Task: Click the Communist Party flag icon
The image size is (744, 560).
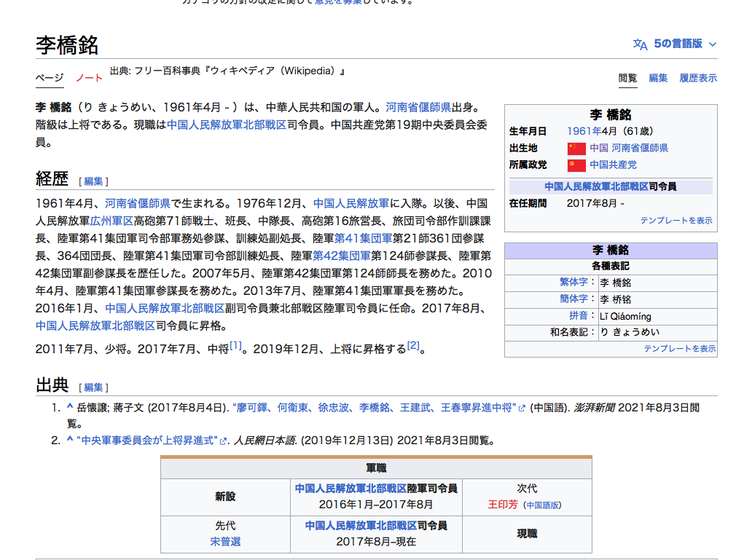Action: click(576, 165)
